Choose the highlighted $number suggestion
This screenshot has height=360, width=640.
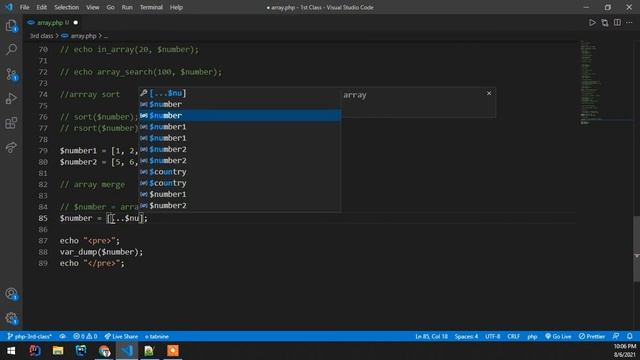[x=240, y=116]
